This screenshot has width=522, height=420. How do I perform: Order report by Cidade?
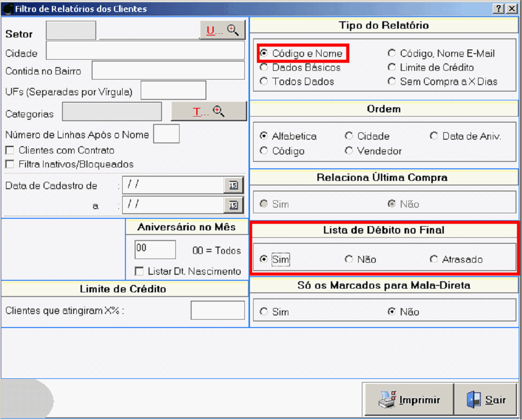(349, 136)
